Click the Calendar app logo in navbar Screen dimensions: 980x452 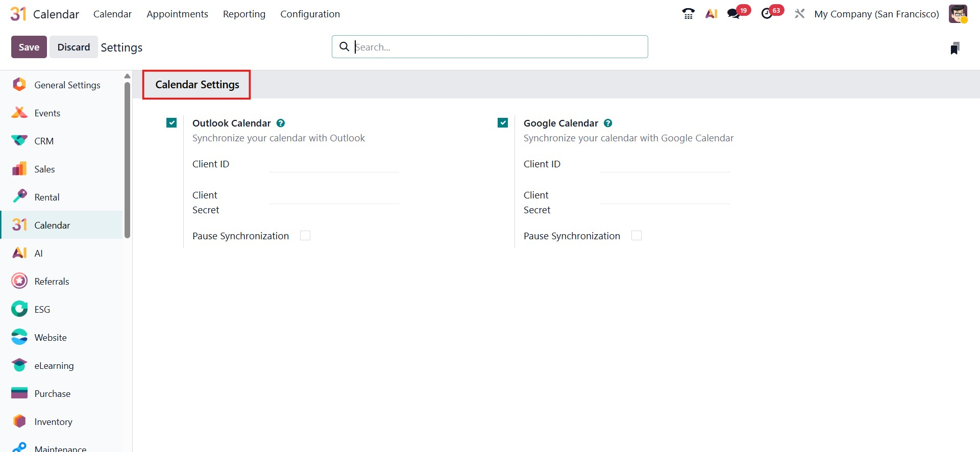click(x=18, y=14)
